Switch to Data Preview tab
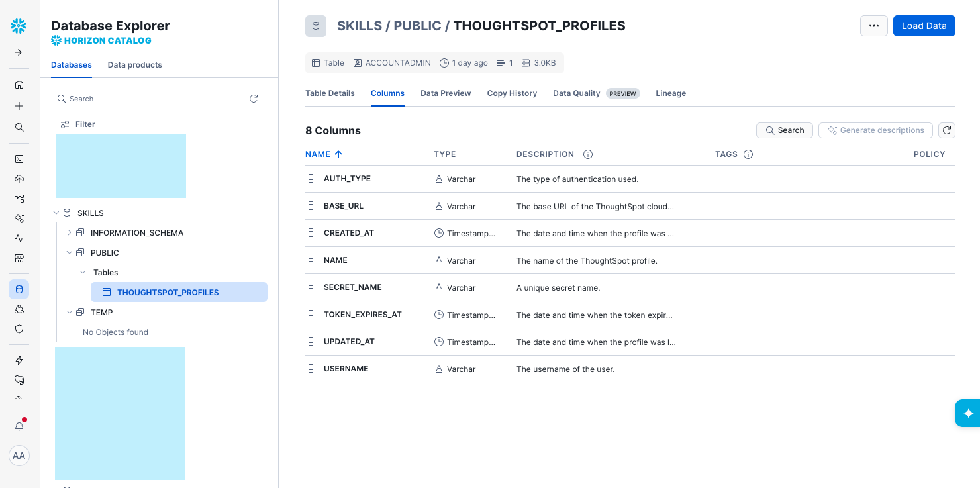Screen dimensions: 980x488 point(446,93)
